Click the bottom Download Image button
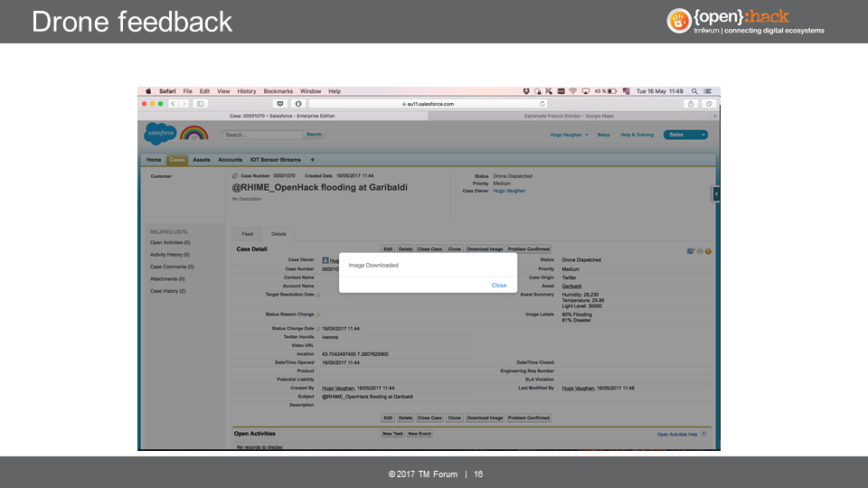Screen dimensions: 868x488 [485, 418]
